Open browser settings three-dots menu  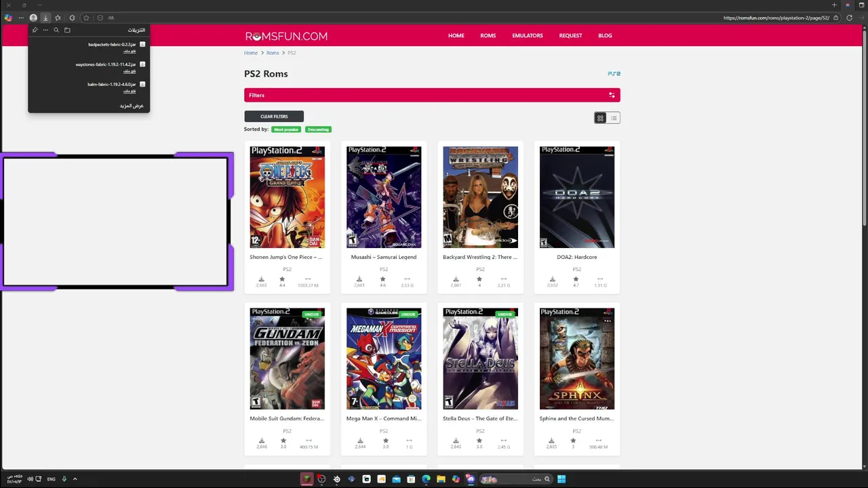pyautogui.click(x=21, y=18)
